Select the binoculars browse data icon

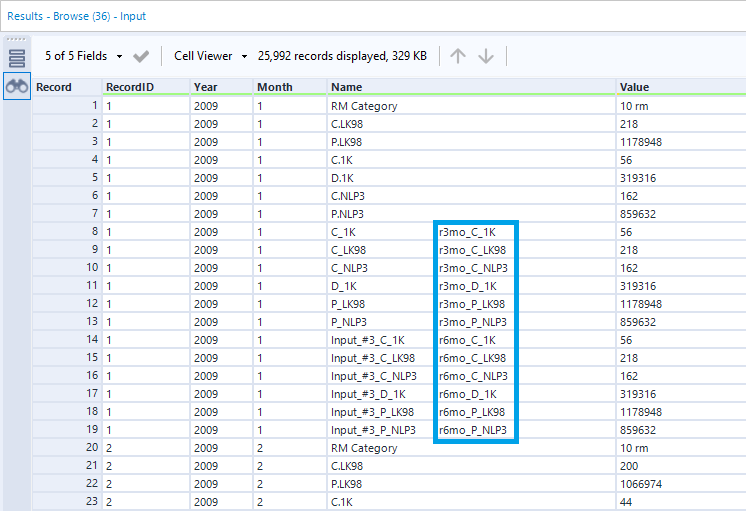point(17,87)
